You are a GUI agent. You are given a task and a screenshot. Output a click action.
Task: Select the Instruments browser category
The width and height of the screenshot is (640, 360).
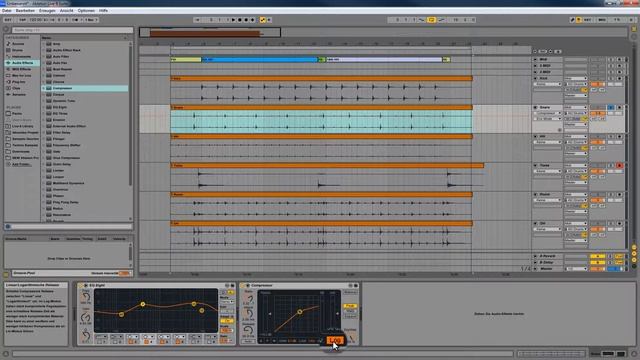click(21, 56)
